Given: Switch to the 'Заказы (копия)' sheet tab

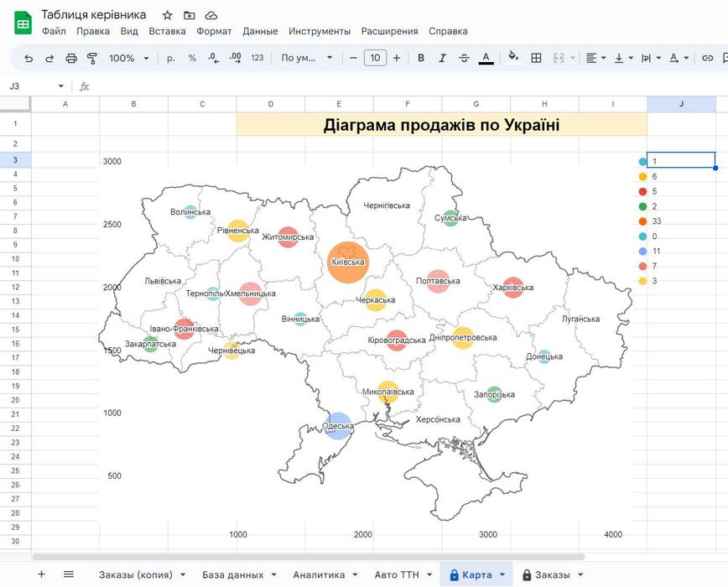Looking at the screenshot, I should (x=136, y=575).
